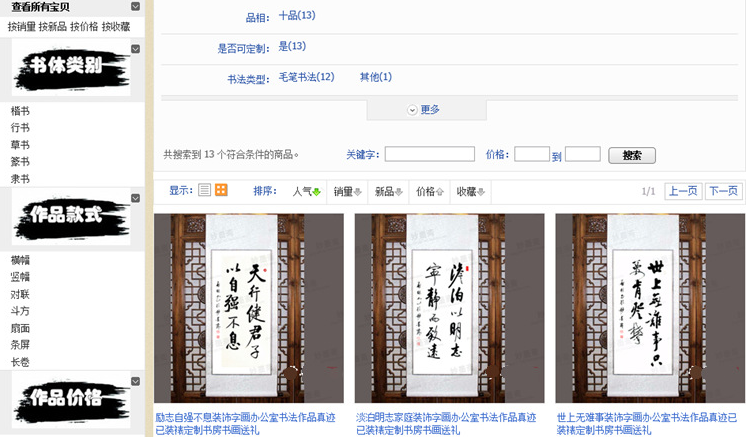The image size is (748, 441).
Task: Go to 上一页 previous page
Action: tap(683, 191)
